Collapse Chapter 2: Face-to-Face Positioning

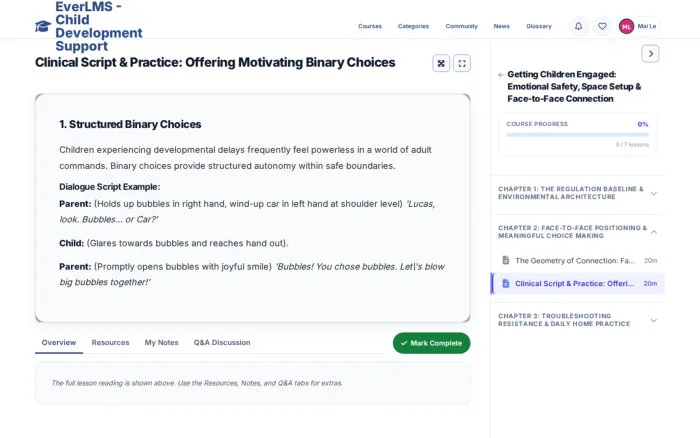[x=577, y=232]
